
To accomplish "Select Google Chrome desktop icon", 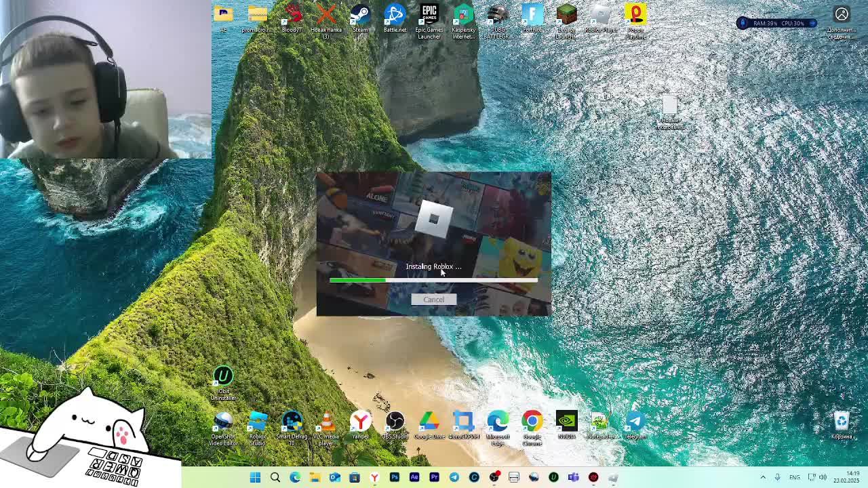I will point(532,429).
